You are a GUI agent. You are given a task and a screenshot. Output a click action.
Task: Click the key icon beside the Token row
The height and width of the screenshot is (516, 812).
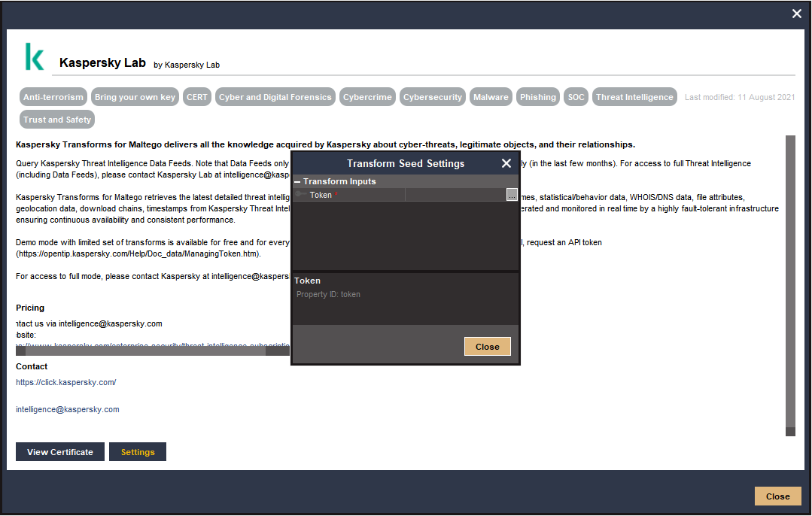pos(300,194)
